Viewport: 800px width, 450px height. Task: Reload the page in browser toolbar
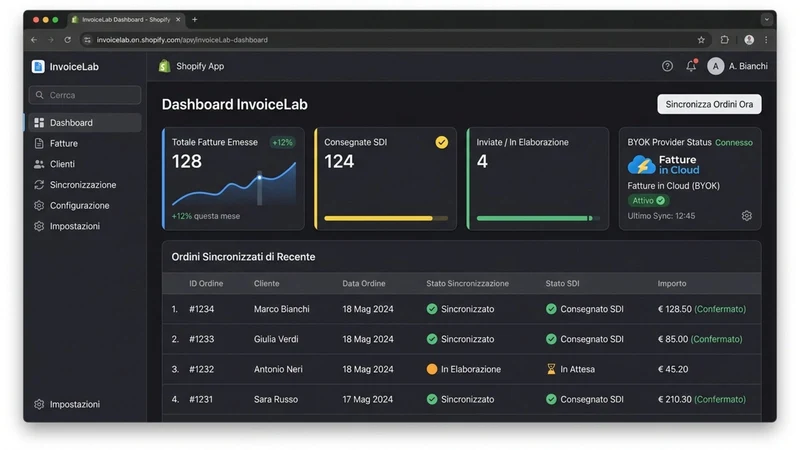point(67,40)
